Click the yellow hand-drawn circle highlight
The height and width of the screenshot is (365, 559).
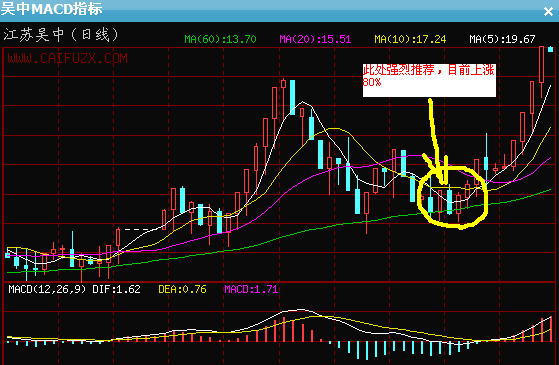tap(452, 197)
